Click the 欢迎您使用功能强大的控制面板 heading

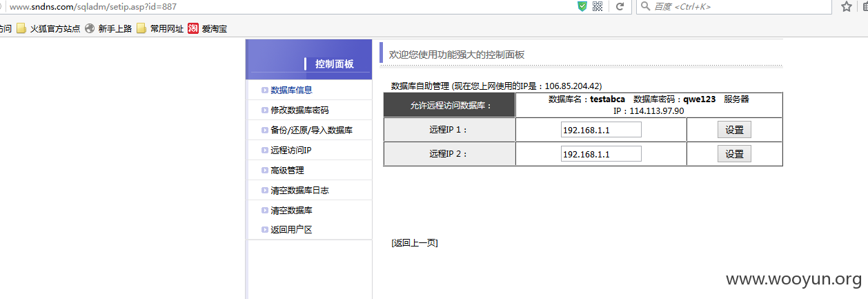pyautogui.click(x=457, y=54)
